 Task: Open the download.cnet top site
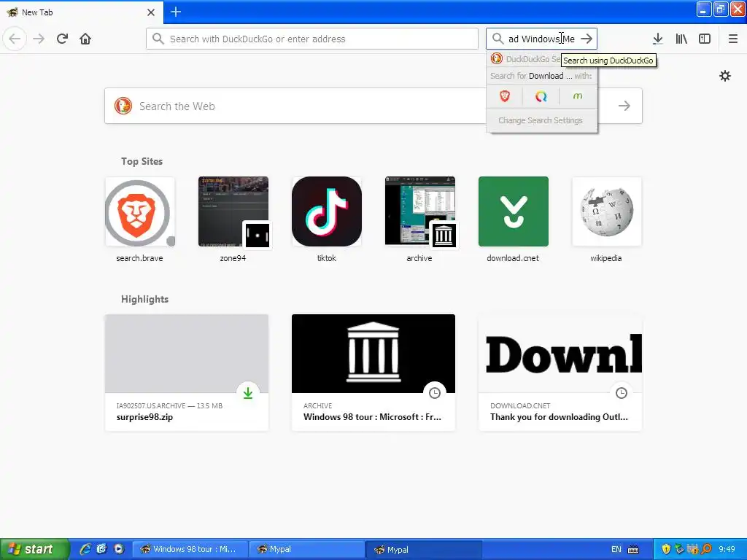pyautogui.click(x=513, y=219)
